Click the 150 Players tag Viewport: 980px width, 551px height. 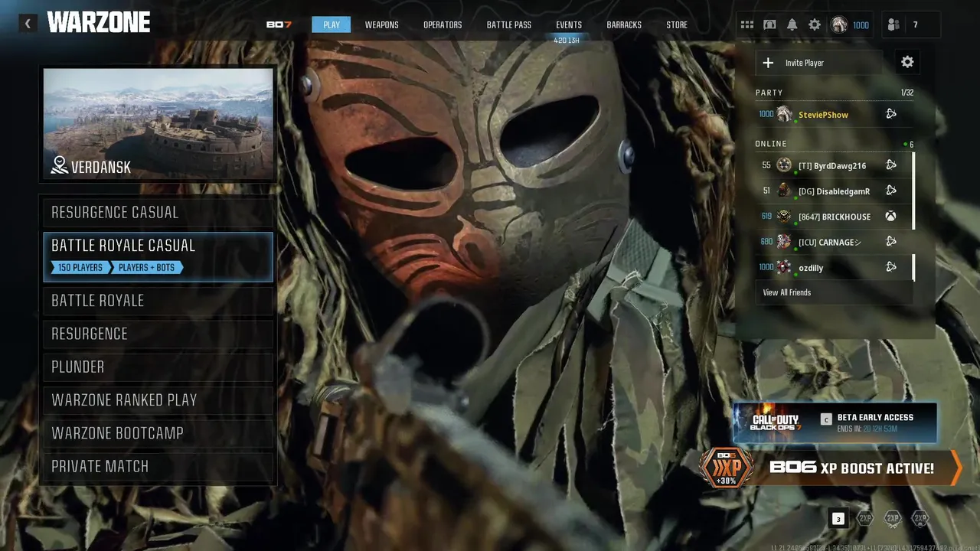point(80,268)
